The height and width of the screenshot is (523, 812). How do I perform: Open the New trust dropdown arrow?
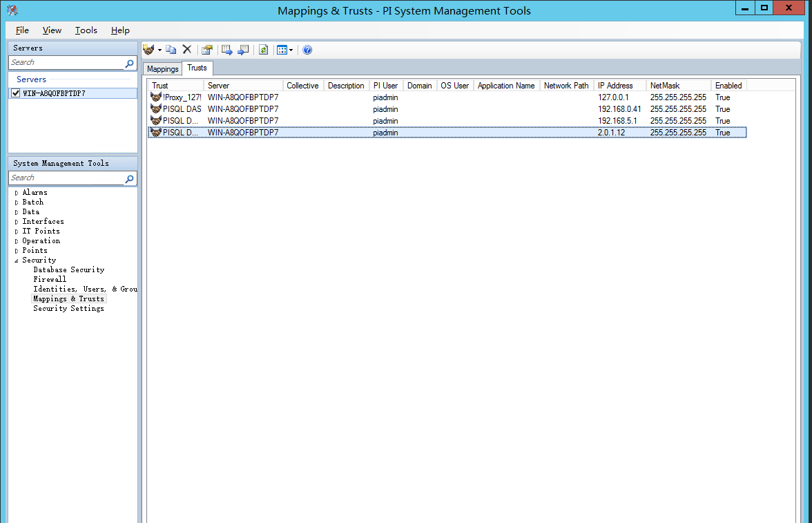(x=159, y=50)
